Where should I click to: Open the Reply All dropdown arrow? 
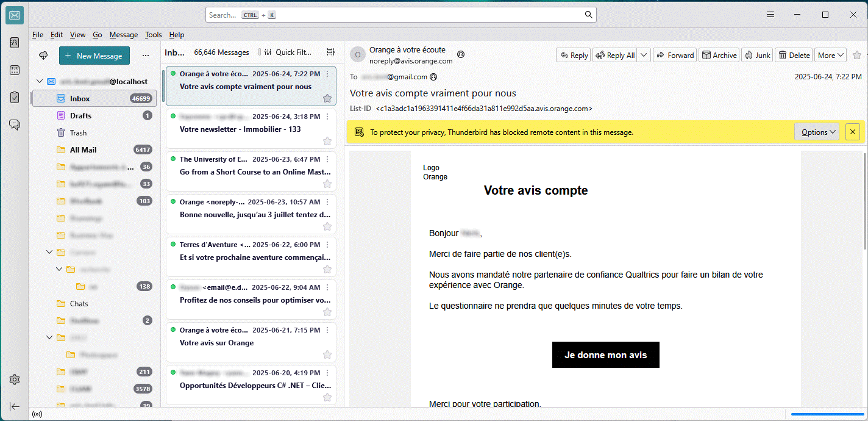pos(644,55)
